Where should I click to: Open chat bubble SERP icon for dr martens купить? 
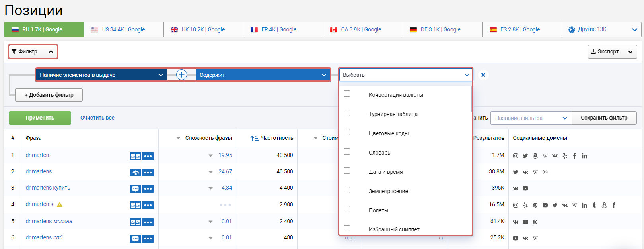[135, 189]
